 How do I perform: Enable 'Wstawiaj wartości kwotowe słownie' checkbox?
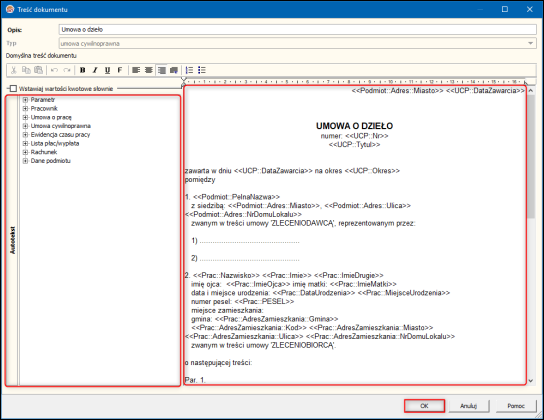(x=13, y=89)
